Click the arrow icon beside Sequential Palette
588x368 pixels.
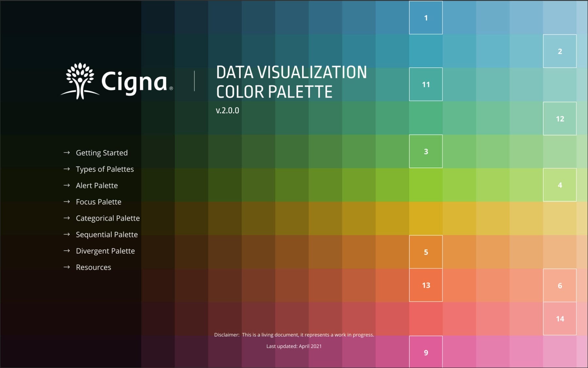[67, 234]
